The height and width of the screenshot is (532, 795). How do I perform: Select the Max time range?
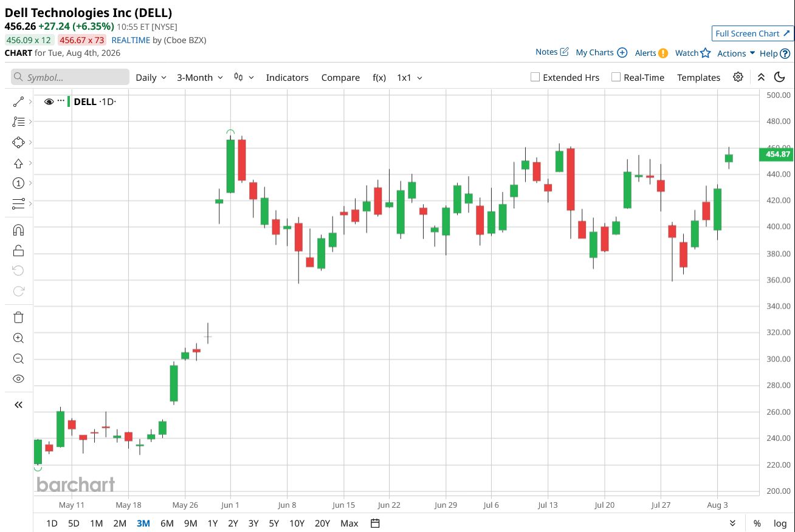pos(349,523)
